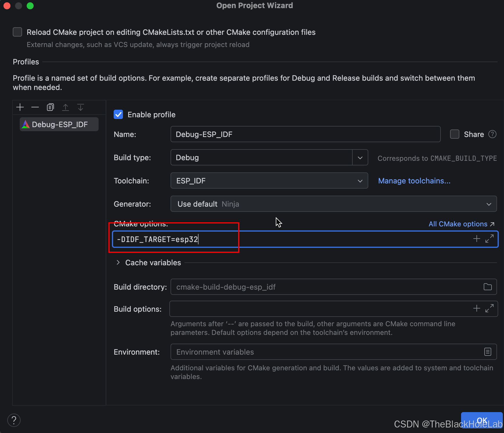Image resolution: width=504 pixels, height=433 pixels.
Task: Open environment variables editor icon
Action: tap(488, 352)
